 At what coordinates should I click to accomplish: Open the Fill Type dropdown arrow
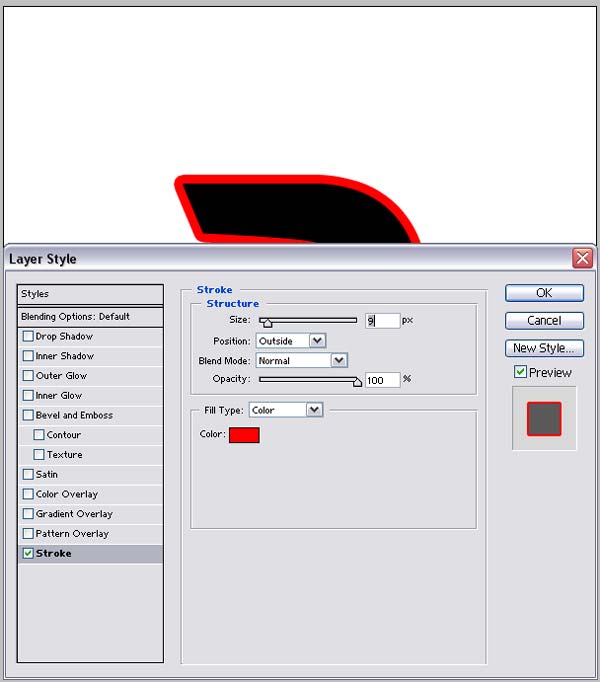click(314, 410)
